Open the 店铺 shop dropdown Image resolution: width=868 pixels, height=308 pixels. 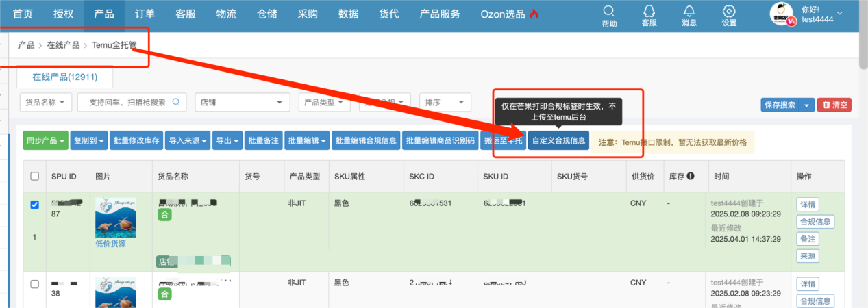[243, 102]
